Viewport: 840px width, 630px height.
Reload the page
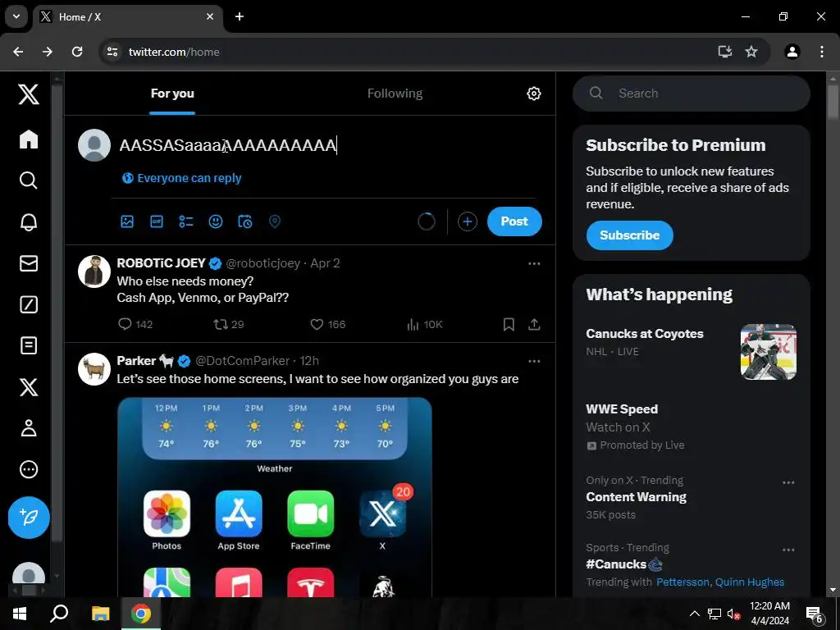tap(77, 52)
